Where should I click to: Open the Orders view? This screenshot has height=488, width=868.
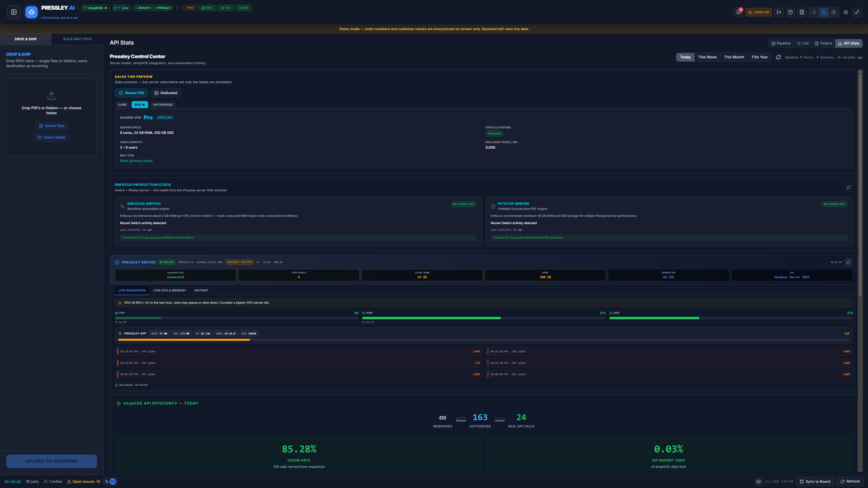[823, 43]
